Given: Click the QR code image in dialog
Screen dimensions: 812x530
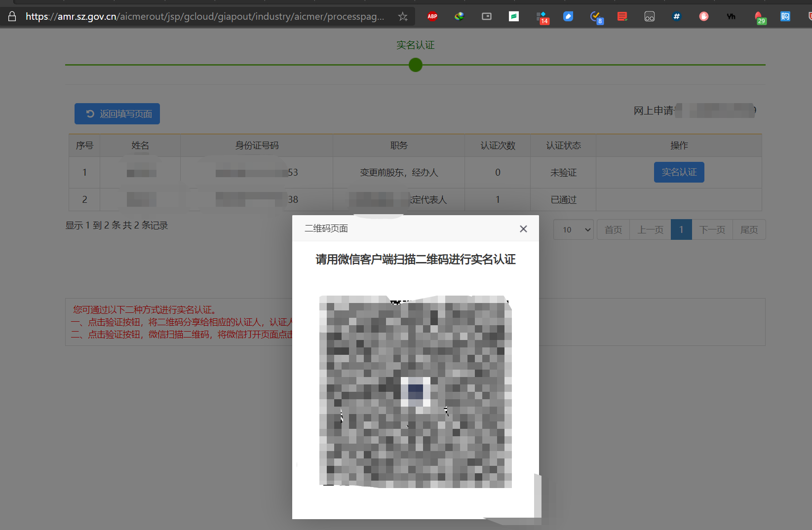Looking at the screenshot, I should click(x=416, y=391).
